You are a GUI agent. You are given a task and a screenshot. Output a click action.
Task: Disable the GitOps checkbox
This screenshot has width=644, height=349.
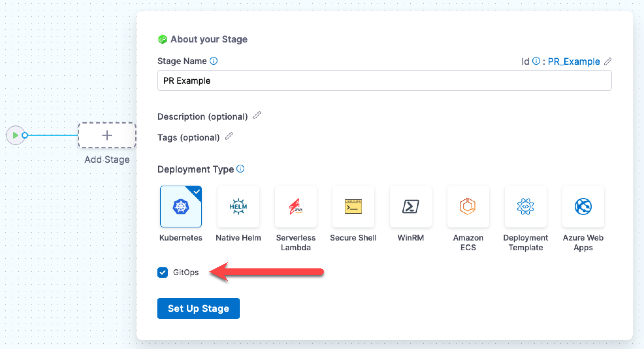coord(163,272)
